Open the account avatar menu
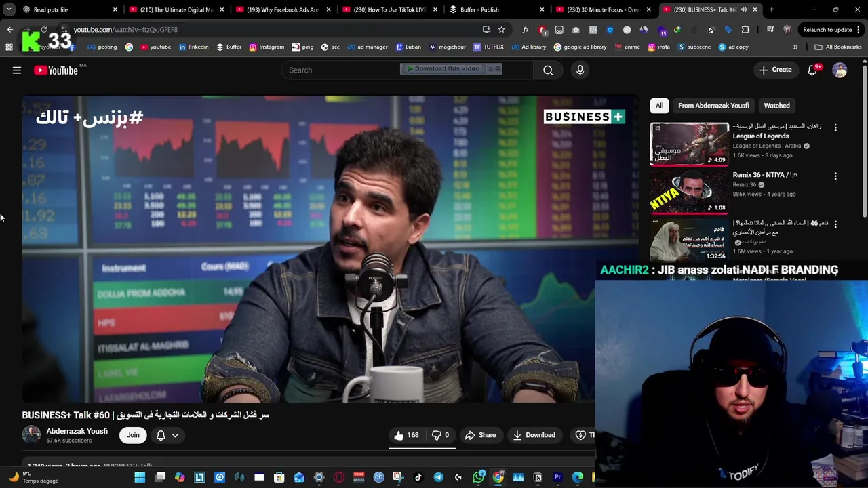This screenshot has height=488, width=868. click(840, 70)
